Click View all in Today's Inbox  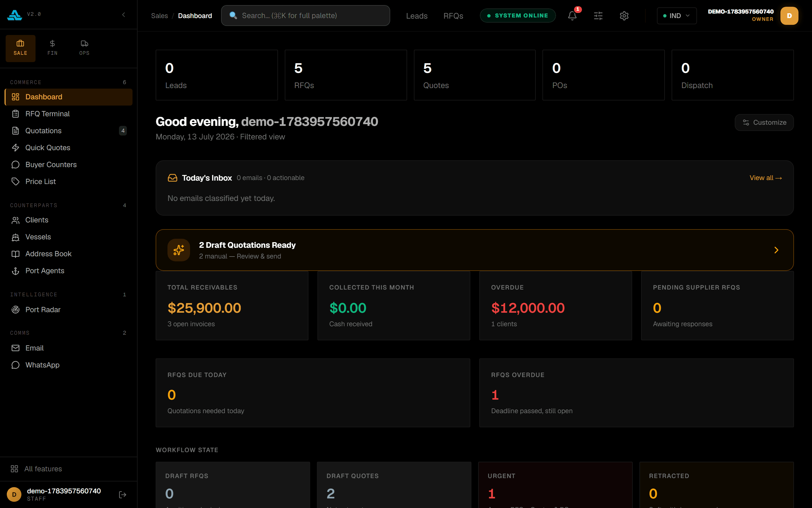(x=766, y=178)
